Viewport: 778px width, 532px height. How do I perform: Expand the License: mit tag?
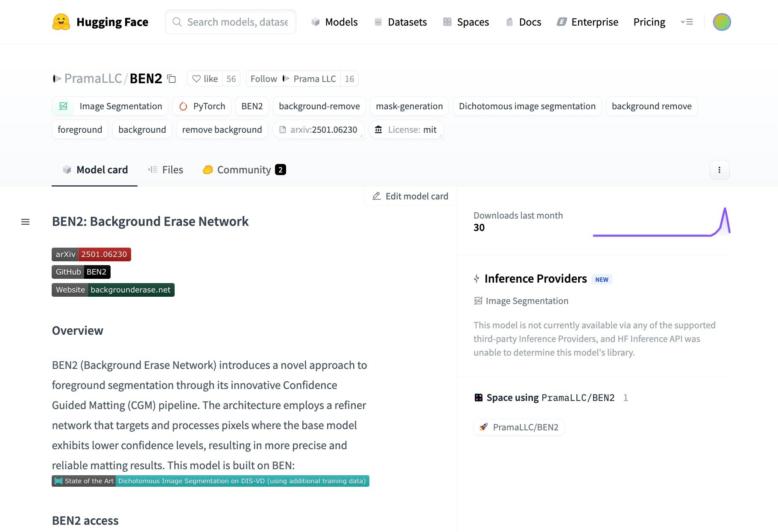[x=406, y=130]
